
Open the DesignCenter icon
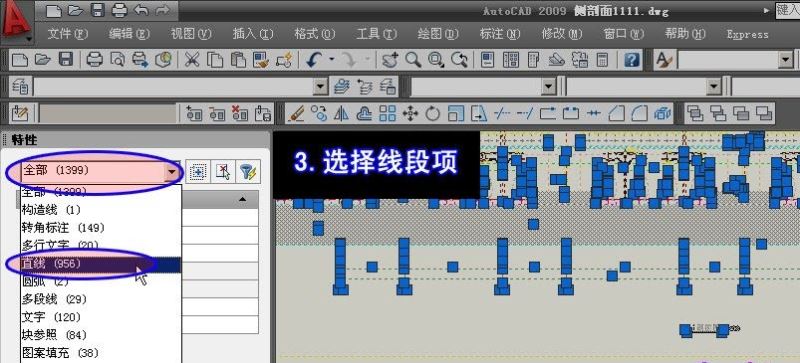pyautogui.click(x=511, y=60)
